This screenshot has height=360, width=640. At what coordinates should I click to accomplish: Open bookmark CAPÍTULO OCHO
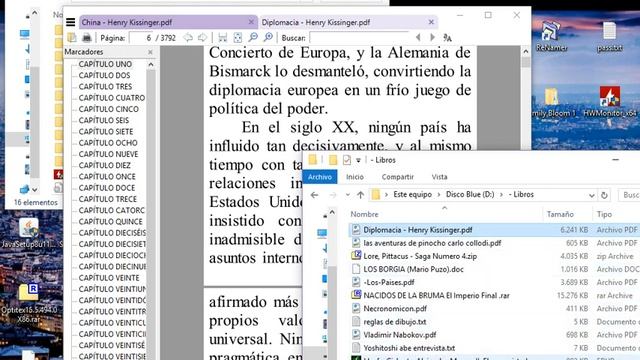[x=108, y=143]
